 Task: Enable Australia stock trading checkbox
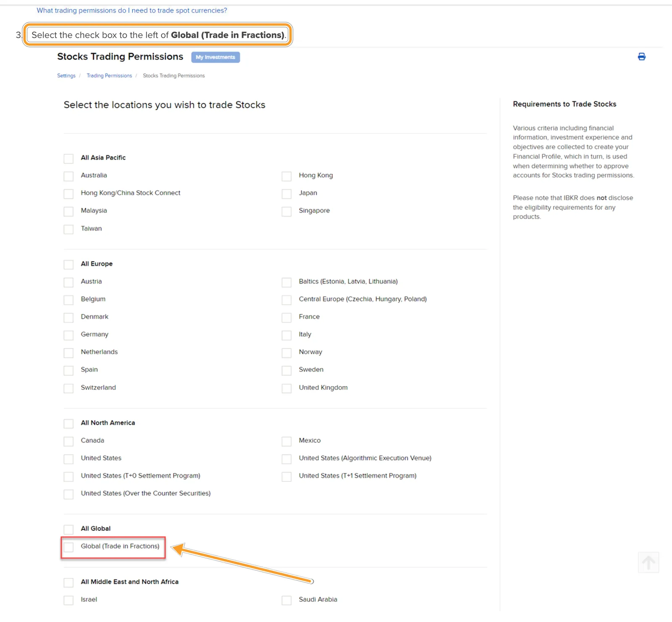pyautogui.click(x=68, y=176)
